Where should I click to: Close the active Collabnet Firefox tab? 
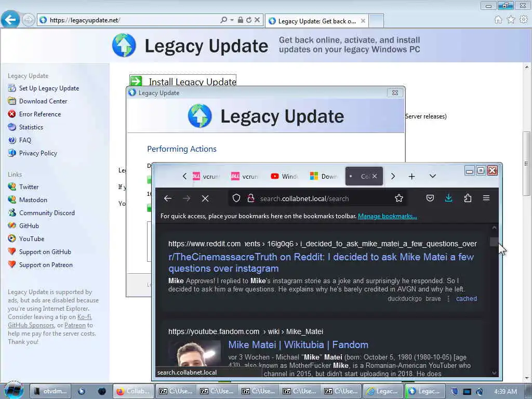coord(374,177)
